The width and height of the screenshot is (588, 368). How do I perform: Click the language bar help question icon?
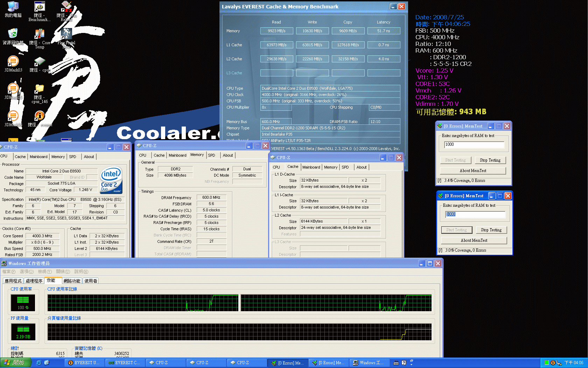[x=404, y=363]
